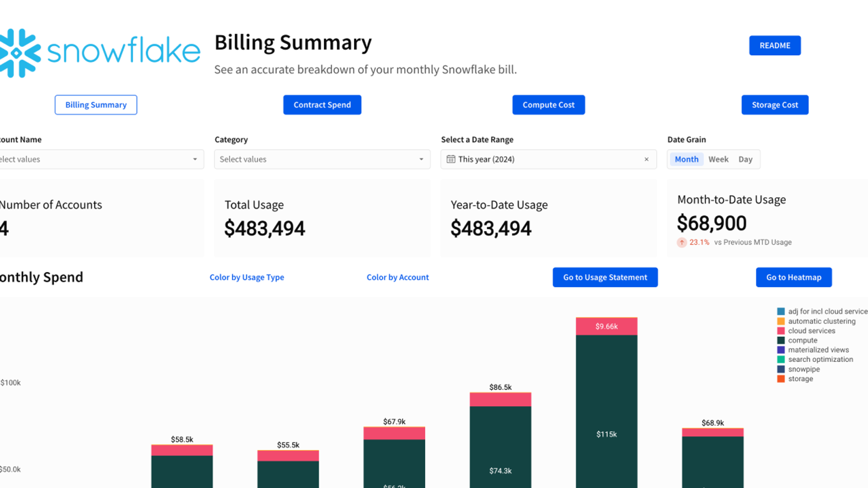Click the Total Usage $483,494 value

265,228
